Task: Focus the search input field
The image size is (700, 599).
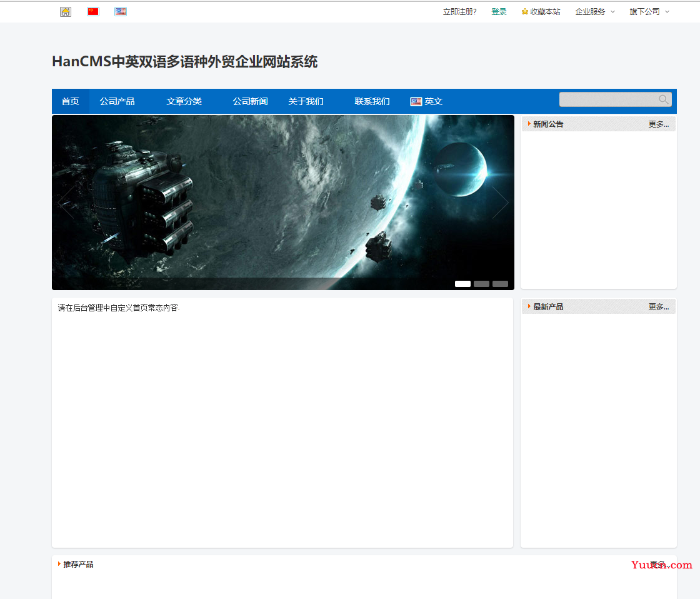Action: pyautogui.click(x=609, y=99)
